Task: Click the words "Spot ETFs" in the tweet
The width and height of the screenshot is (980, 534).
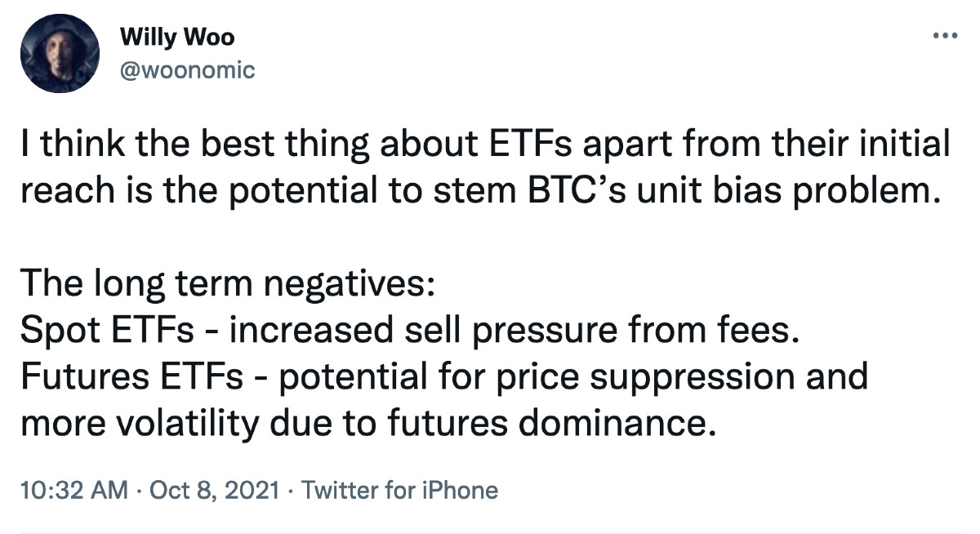Action: click(108, 330)
